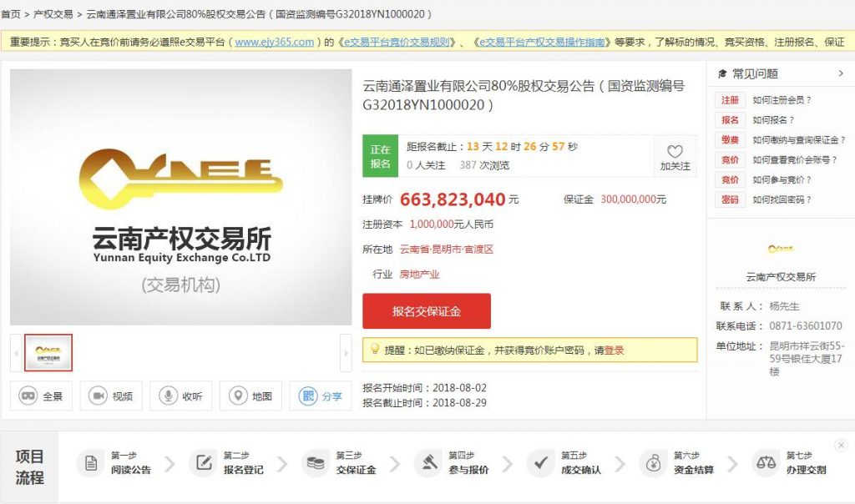Click the 报名 tag in the FAQ list

(730, 120)
